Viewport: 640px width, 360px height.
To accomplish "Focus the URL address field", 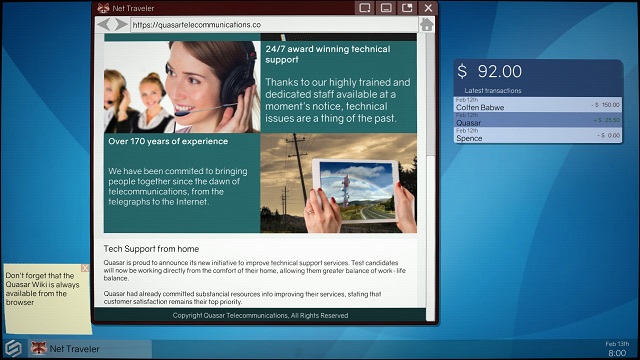I will (x=274, y=25).
